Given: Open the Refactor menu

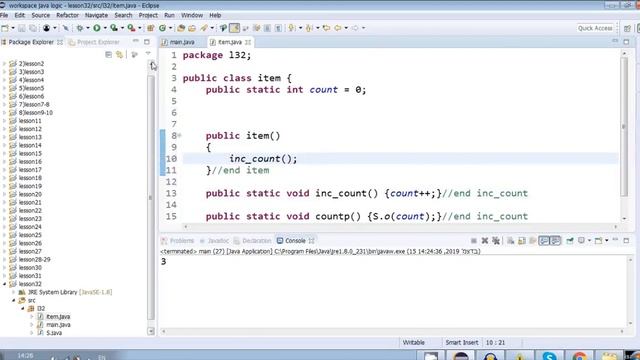Looking at the screenshot, I should [67, 15].
